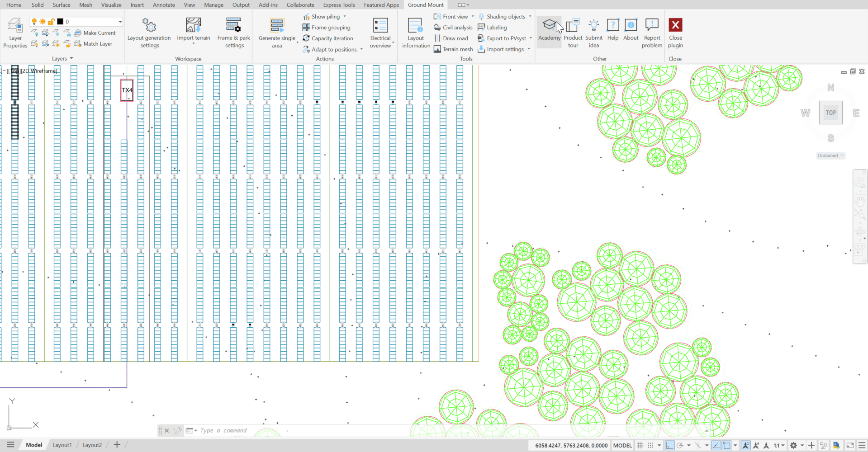Expand the Show piling dropdown
This screenshot has width=868, height=452.
click(x=345, y=17)
